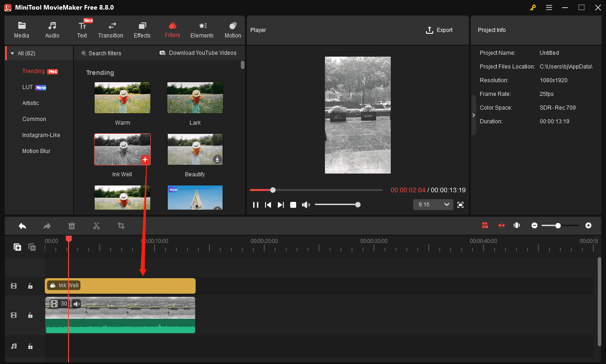Download the Beautify filter

[x=218, y=159]
